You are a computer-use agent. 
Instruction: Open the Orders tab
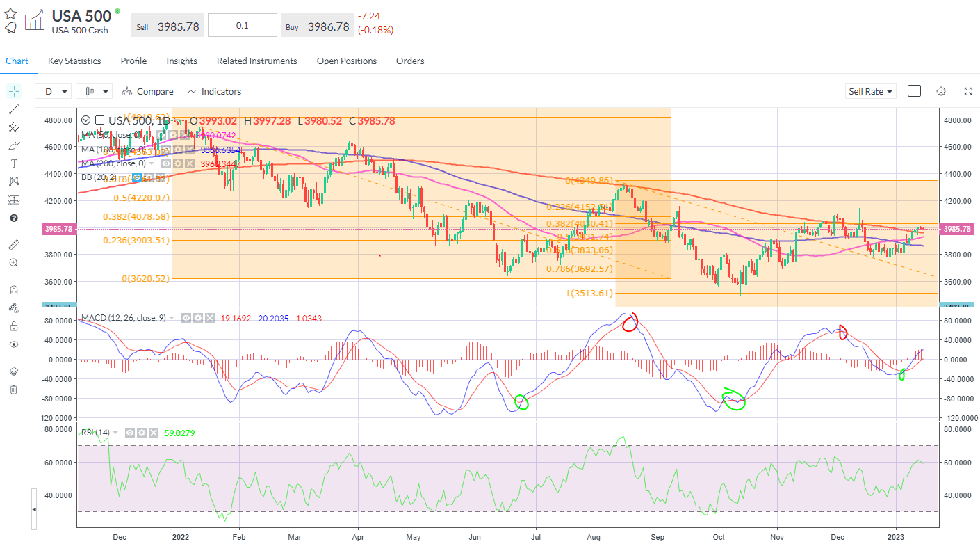click(x=410, y=61)
